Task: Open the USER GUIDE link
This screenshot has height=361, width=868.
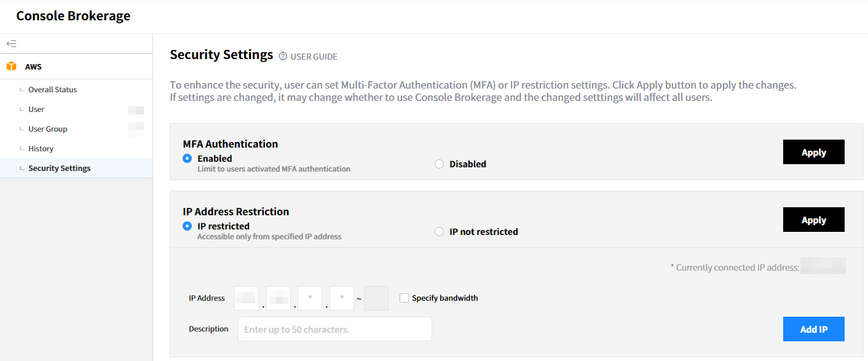Action: [314, 57]
